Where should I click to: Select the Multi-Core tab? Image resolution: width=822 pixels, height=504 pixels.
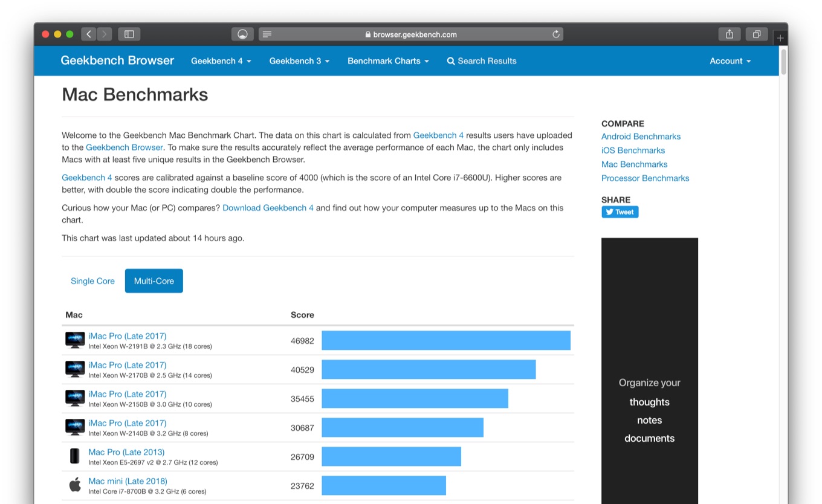click(154, 281)
